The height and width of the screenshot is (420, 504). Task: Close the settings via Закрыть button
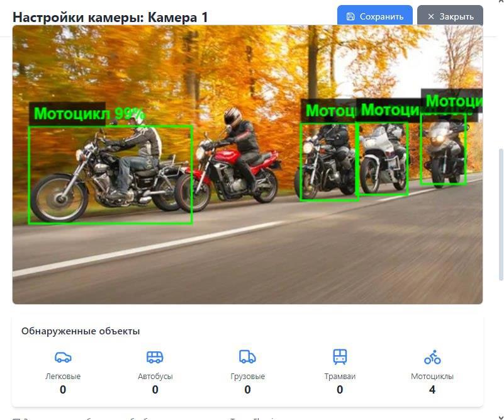click(x=450, y=16)
